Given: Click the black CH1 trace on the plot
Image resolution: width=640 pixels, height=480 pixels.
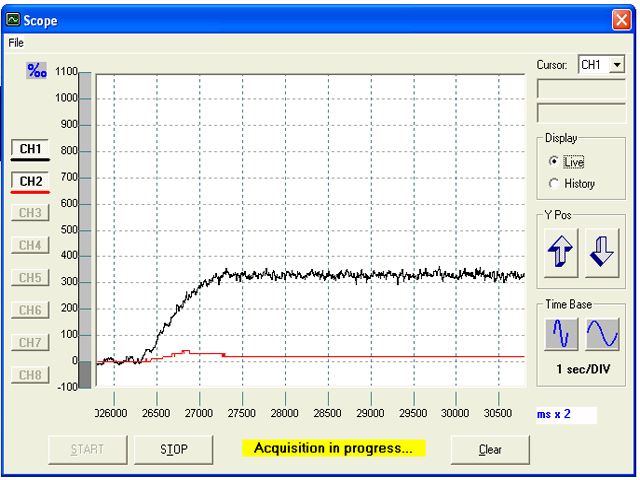Looking at the screenshot, I should [400, 274].
